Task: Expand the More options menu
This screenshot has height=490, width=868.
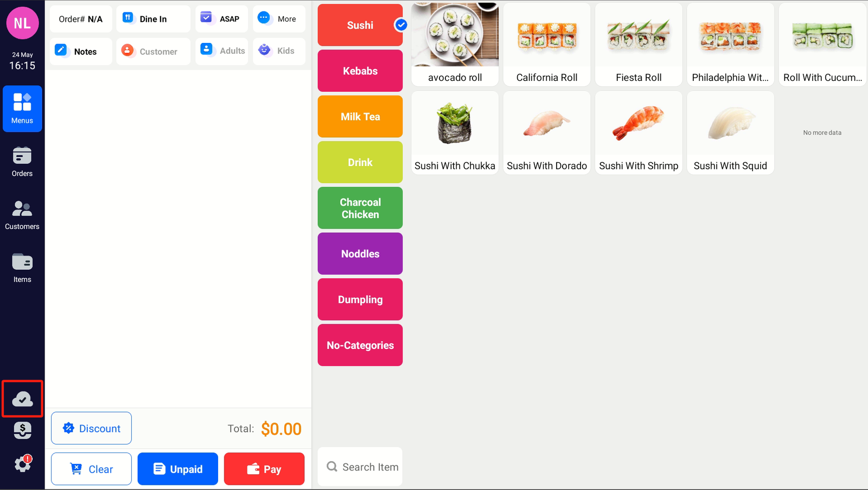Action: (x=279, y=19)
